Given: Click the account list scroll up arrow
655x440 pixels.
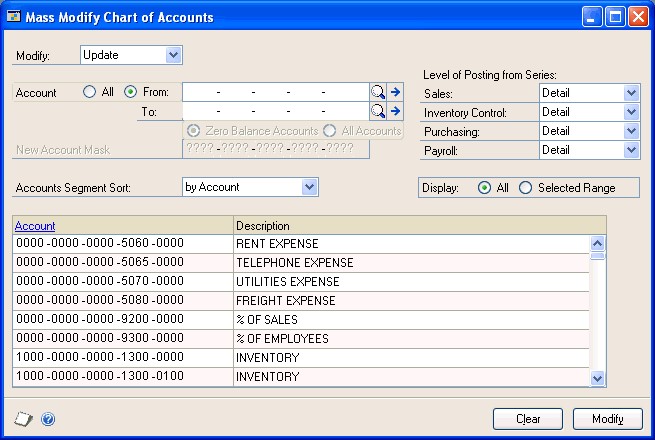Looking at the screenshot, I should pos(598,243).
